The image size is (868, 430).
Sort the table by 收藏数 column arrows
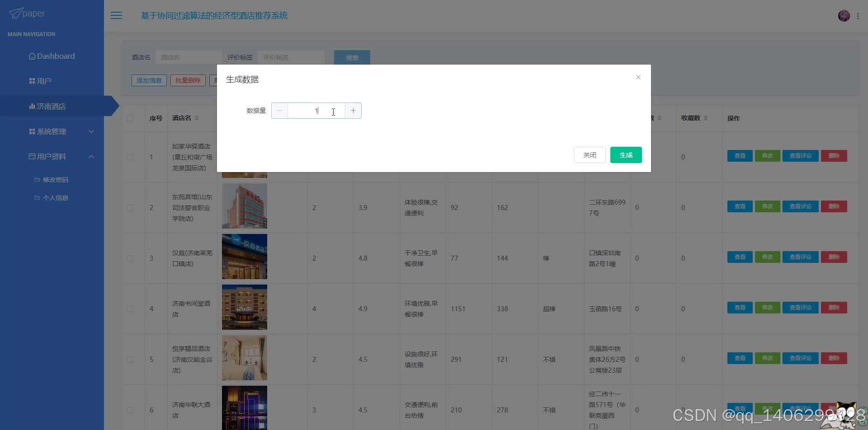click(x=705, y=118)
